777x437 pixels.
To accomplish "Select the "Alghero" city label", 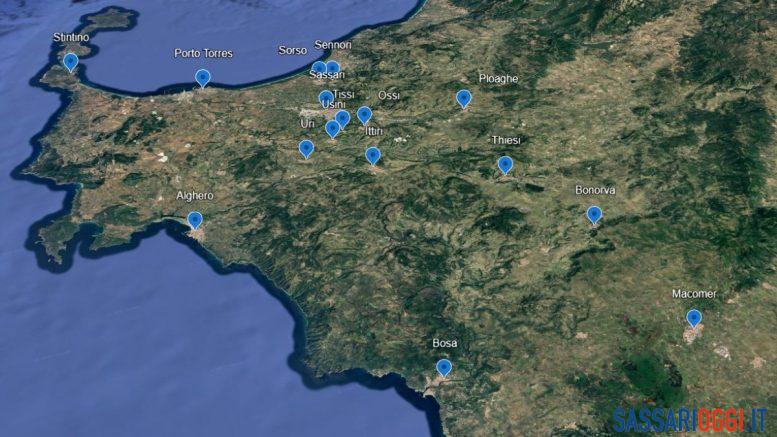I will click(195, 196).
